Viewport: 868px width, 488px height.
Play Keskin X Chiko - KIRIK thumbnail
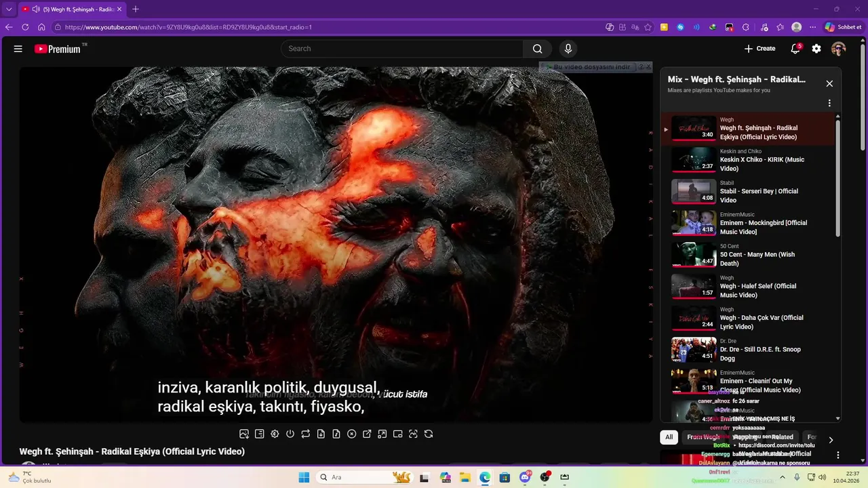coord(694,160)
